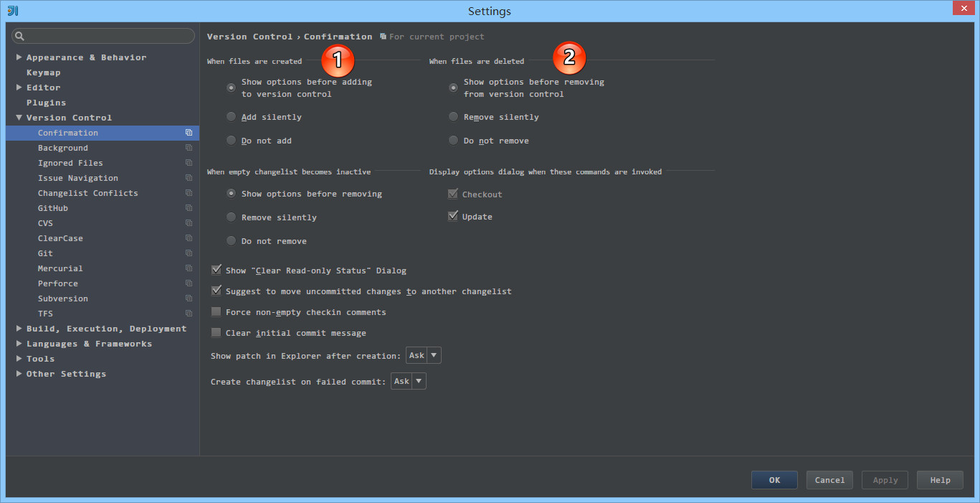
Task: Click the project-level icon next to Subversion
Action: click(x=189, y=298)
